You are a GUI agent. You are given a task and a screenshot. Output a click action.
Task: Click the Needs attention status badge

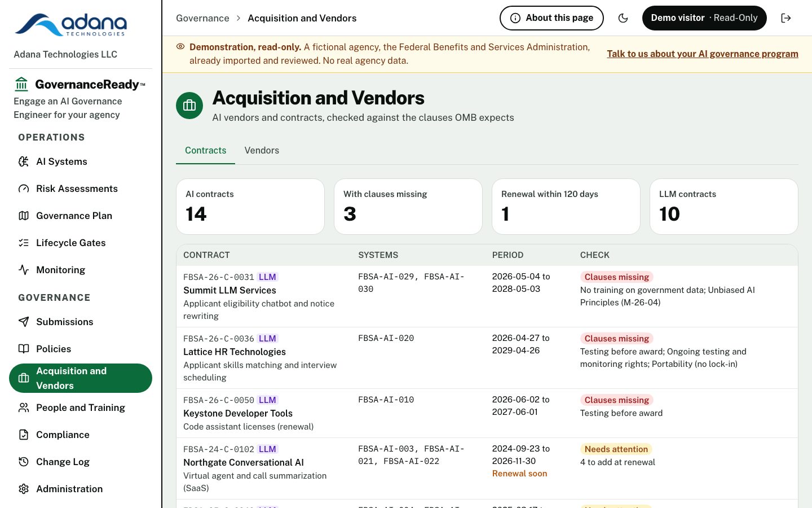pyautogui.click(x=616, y=449)
